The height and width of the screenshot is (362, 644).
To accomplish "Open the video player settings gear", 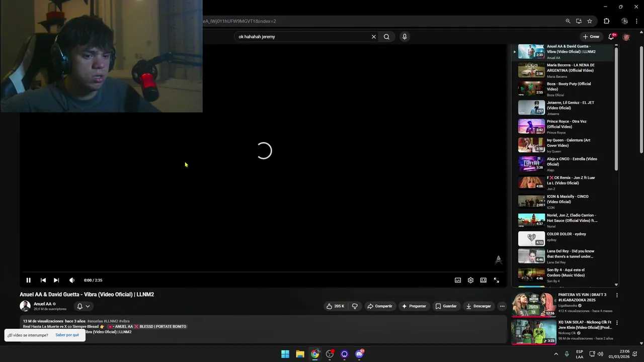I will (x=470, y=280).
